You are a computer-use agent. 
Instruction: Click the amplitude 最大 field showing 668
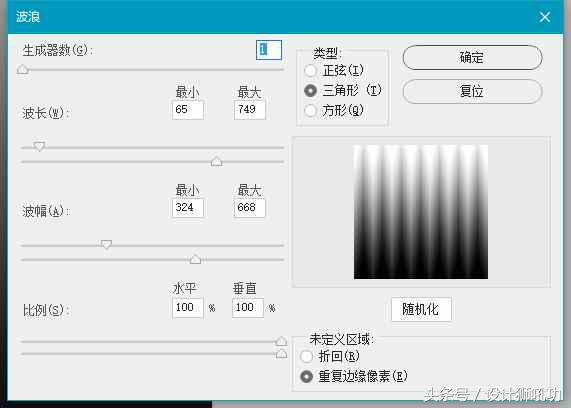pos(250,208)
